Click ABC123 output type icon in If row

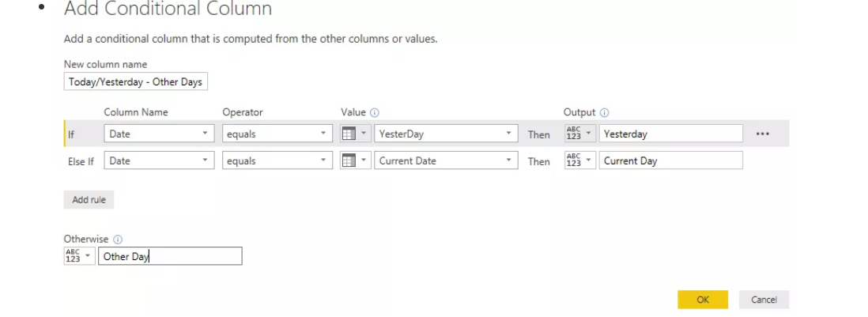click(579, 134)
